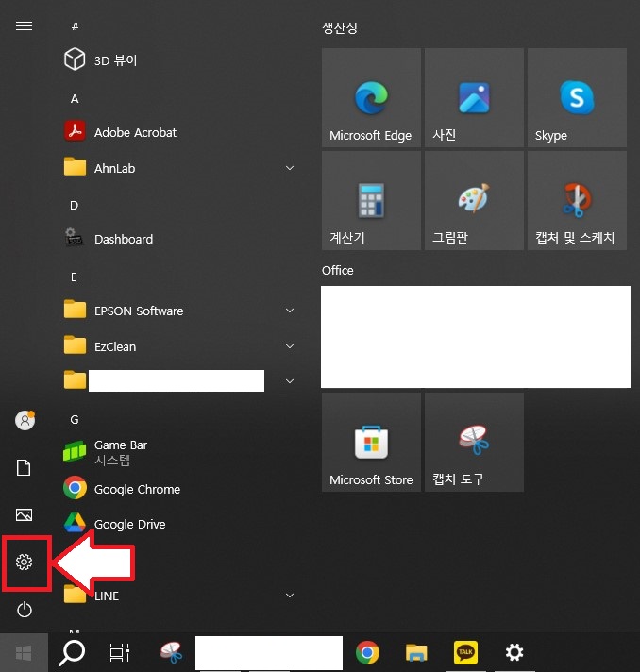The height and width of the screenshot is (672, 640).
Task: Jump via the 'G' letter header
Action: pos(75,420)
